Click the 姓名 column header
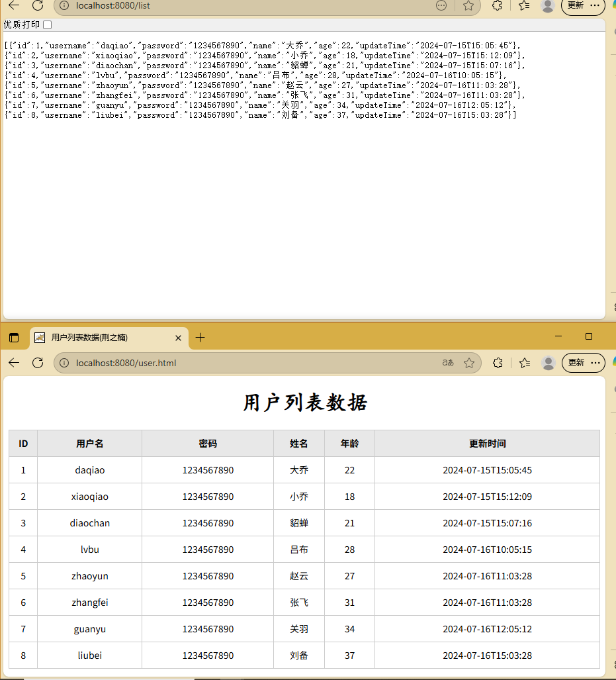 tap(298, 443)
